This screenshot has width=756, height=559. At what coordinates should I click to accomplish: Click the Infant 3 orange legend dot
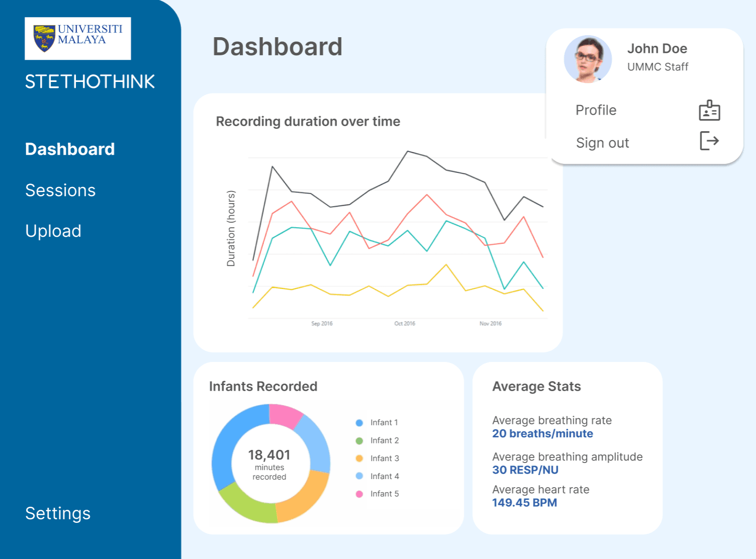(x=359, y=458)
